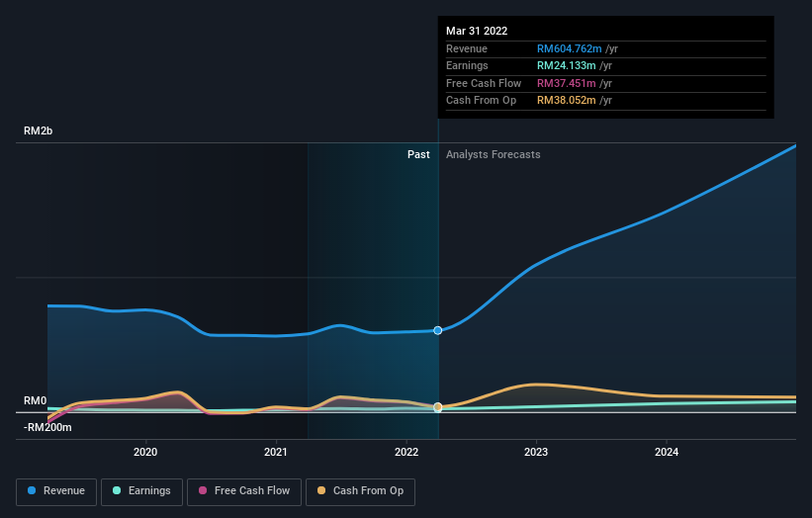Click the RM37.451m free cash flow value
The height and width of the screenshot is (518, 812).
point(566,83)
